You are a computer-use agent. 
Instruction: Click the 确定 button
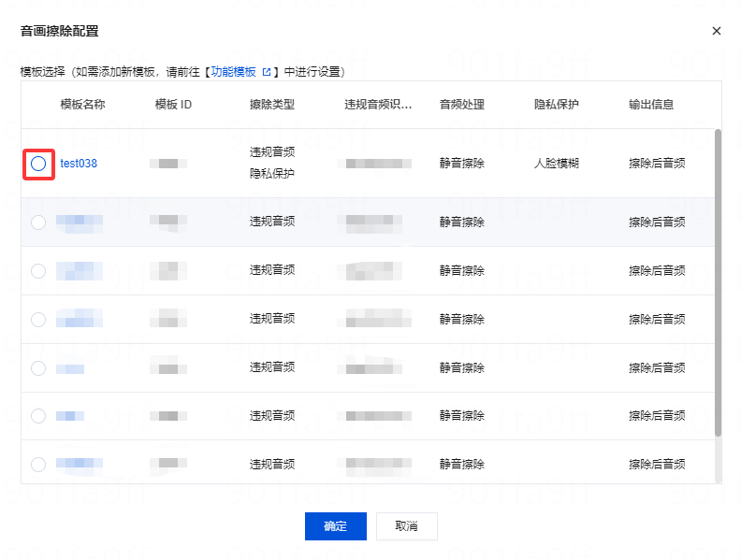pyautogui.click(x=335, y=526)
